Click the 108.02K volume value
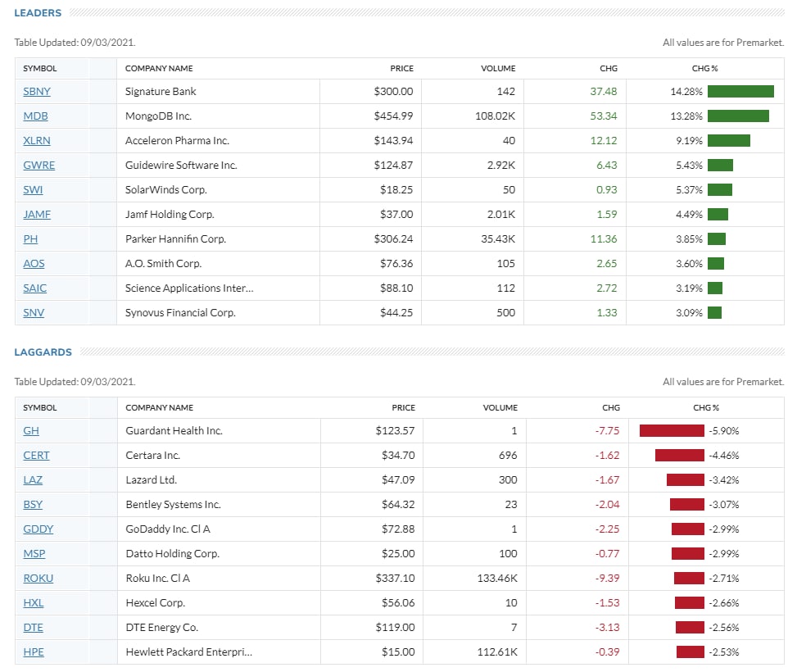This screenshot has width=797, height=672. click(x=495, y=116)
